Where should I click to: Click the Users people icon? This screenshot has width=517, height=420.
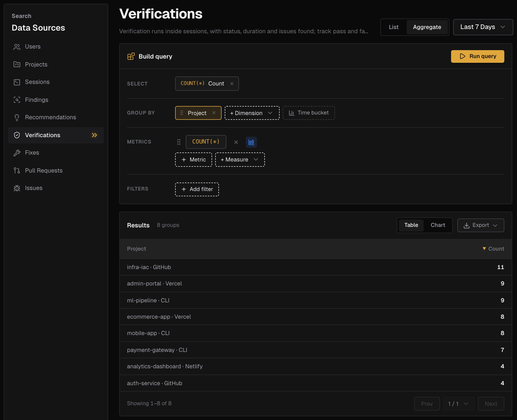[17, 47]
